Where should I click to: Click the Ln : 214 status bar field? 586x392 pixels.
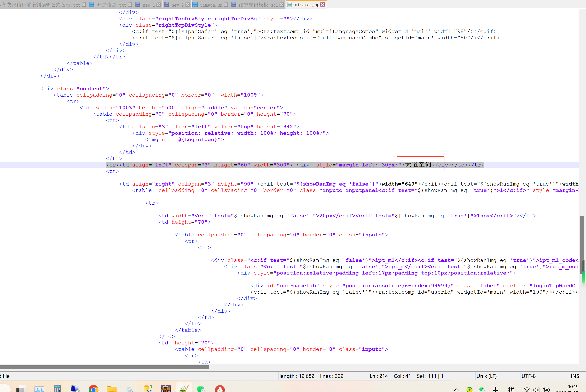pyautogui.click(x=379, y=376)
